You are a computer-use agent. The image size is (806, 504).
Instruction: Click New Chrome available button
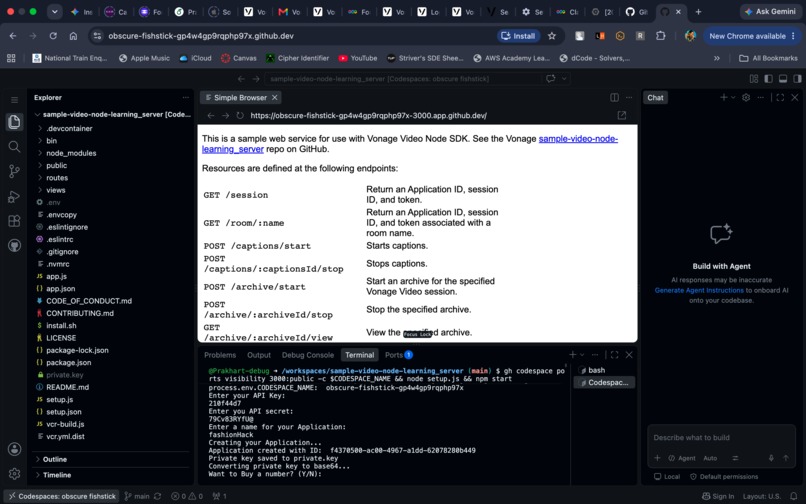(x=752, y=36)
